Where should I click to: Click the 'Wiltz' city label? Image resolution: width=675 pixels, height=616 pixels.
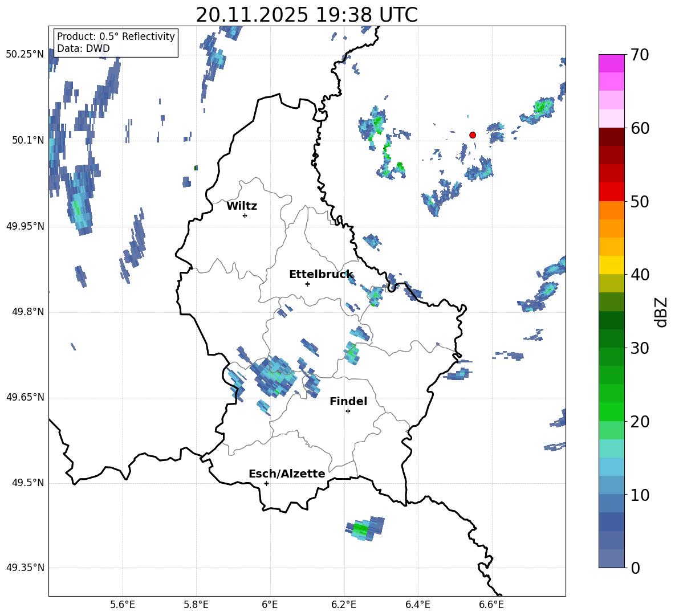coord(242,206)
